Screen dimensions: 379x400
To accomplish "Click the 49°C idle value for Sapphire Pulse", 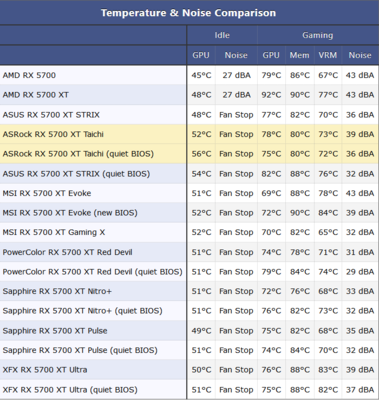I will click(x=201, y=331).
